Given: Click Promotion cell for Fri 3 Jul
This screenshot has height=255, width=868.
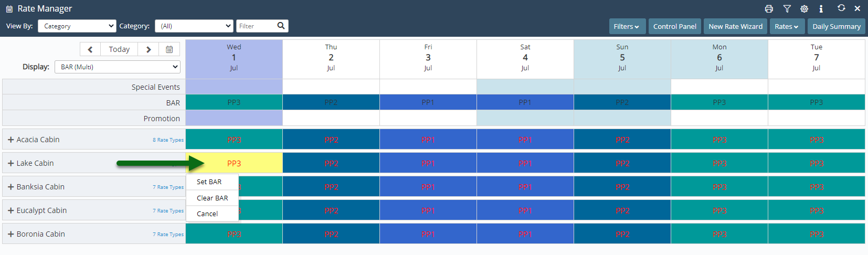Looking at the screenshot, I should pos(428,118).
